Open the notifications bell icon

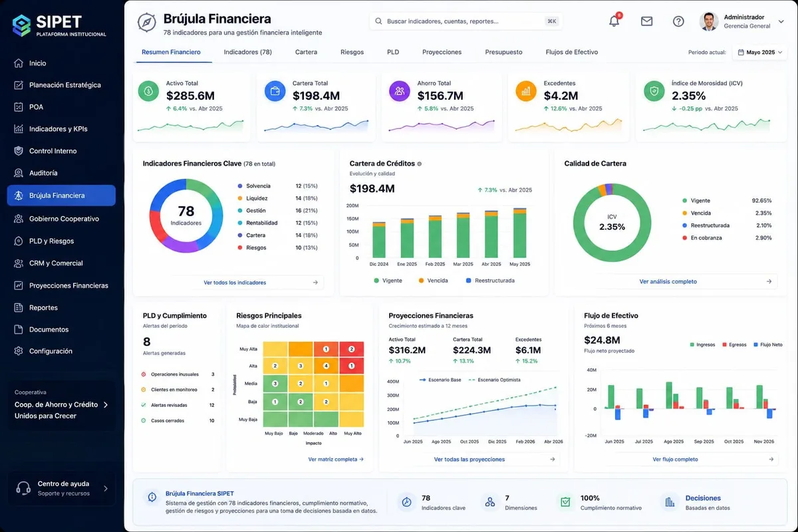tap(614, 21)
